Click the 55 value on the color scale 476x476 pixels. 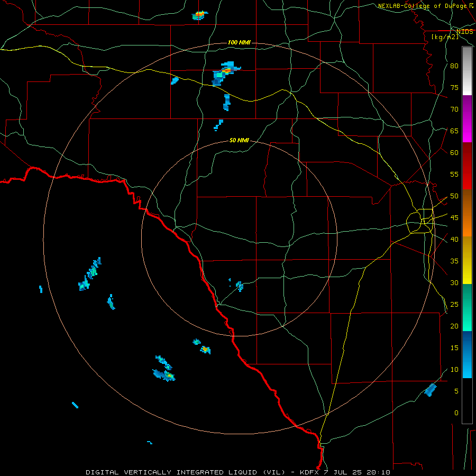click(x=454, y=174)
